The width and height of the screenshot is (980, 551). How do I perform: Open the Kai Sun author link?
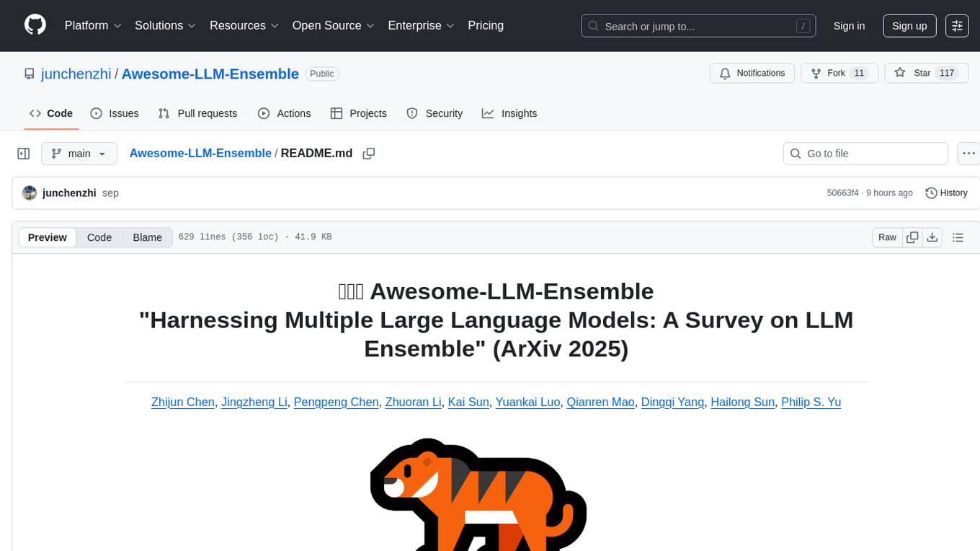coord(468,402)
